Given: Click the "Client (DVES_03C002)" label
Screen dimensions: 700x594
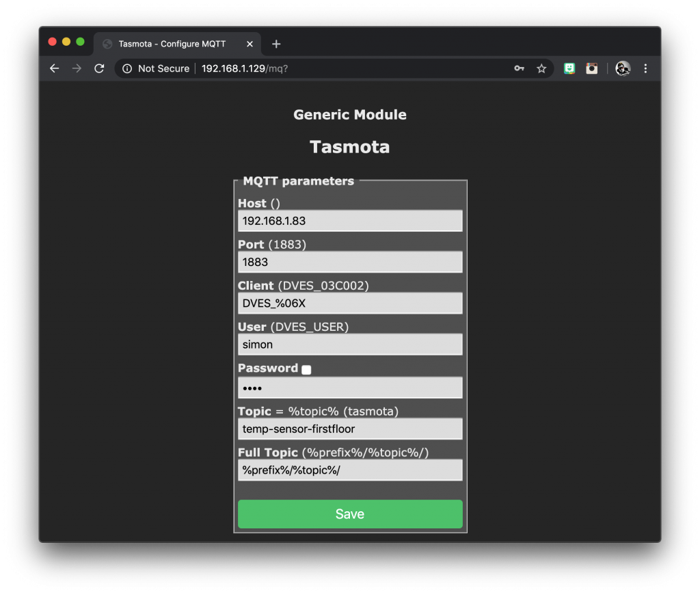Looking at the screenshot, I should [x=303, y=286].
